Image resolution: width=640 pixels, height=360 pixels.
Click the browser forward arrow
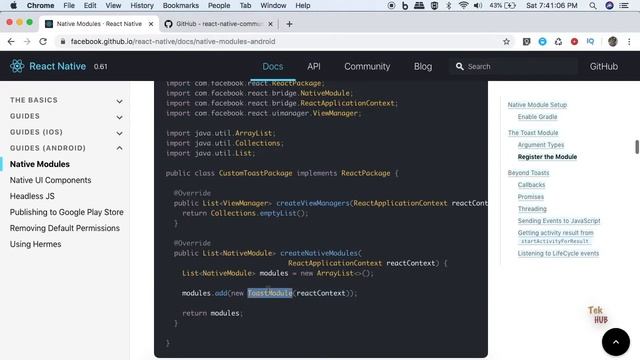27,42
